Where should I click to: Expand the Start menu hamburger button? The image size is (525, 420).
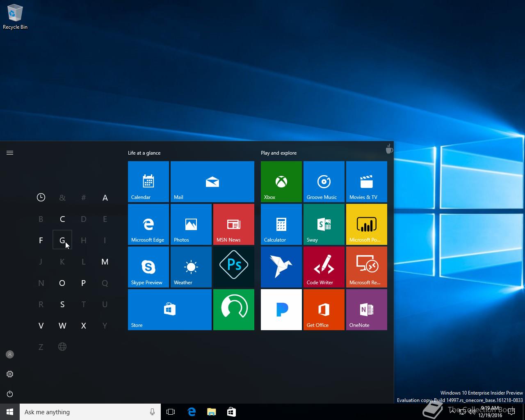(10, 153)
